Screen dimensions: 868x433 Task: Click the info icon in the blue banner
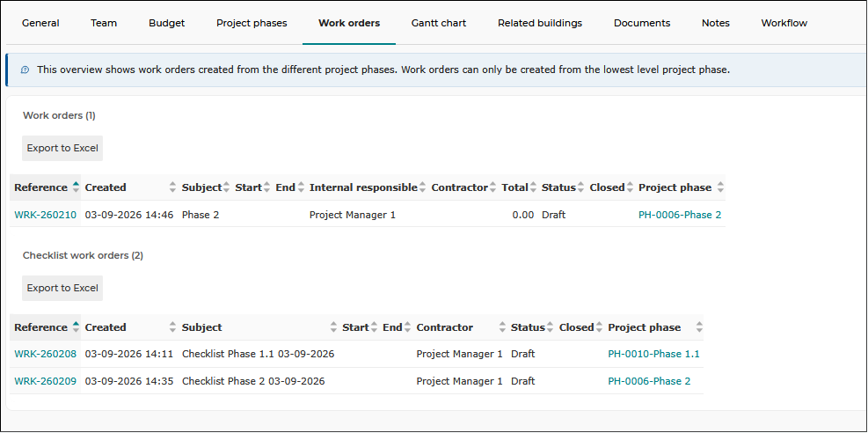(x=25, y=70)
